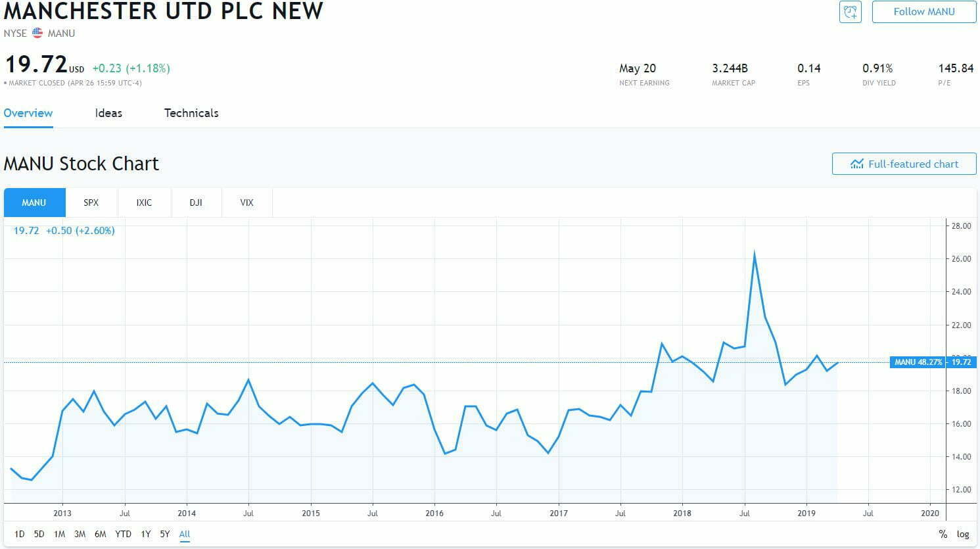This screenshot has height=549, width=980.
Task: Set chart range to 6M
Action: tap(101, 534)
